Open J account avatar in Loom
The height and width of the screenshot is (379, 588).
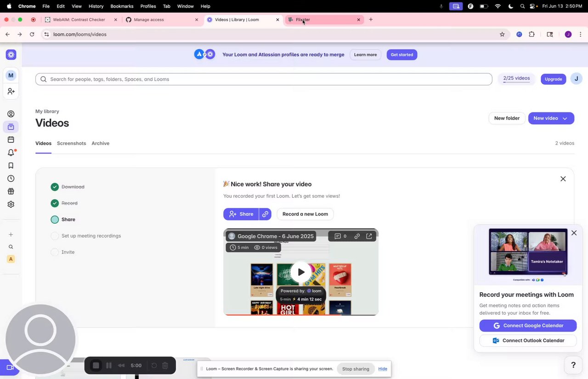[577, 79]
